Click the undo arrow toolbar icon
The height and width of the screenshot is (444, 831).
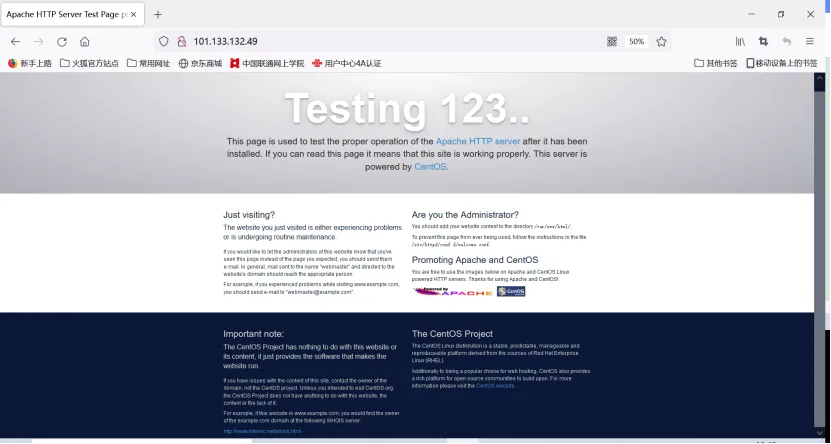(x=786, y=41)
